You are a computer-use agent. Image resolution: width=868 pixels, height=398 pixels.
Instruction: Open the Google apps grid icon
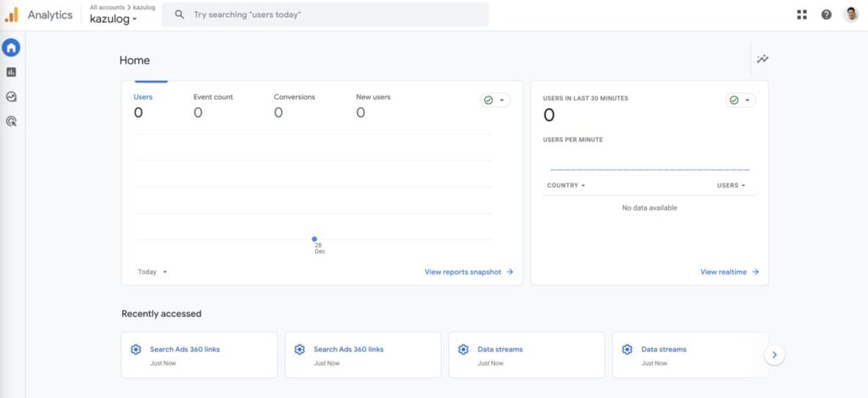[x=802, y=15]
